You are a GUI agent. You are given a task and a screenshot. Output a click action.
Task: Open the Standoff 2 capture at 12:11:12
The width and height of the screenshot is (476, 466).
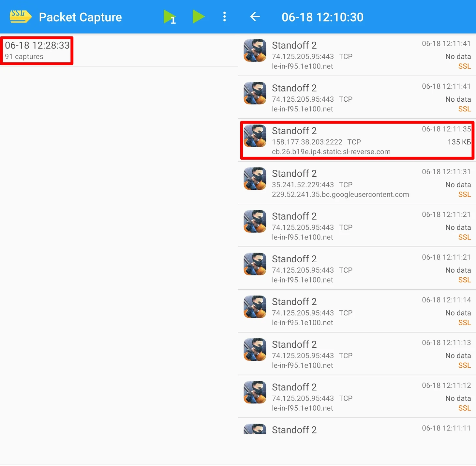coord(357,397)
